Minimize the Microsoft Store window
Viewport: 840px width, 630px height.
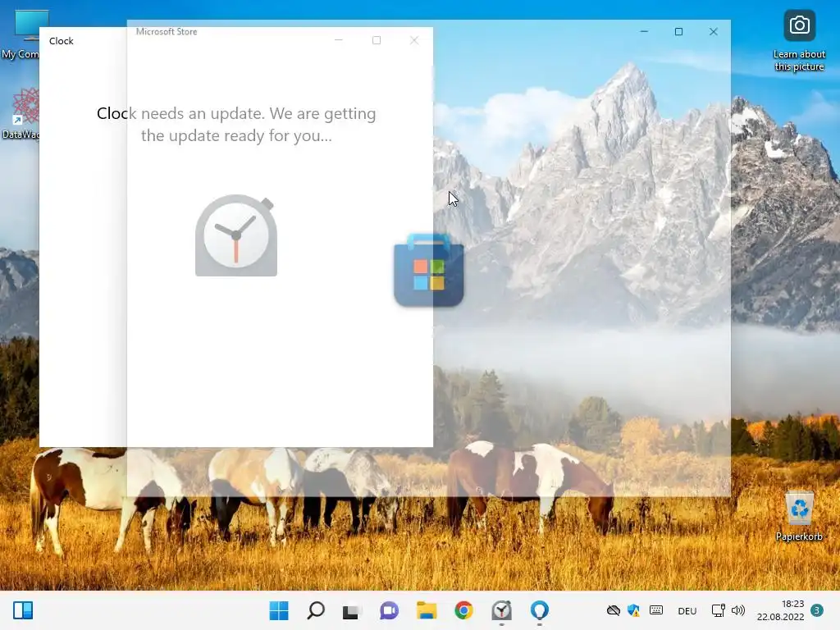pyautogui.click(x=645, y=32)
